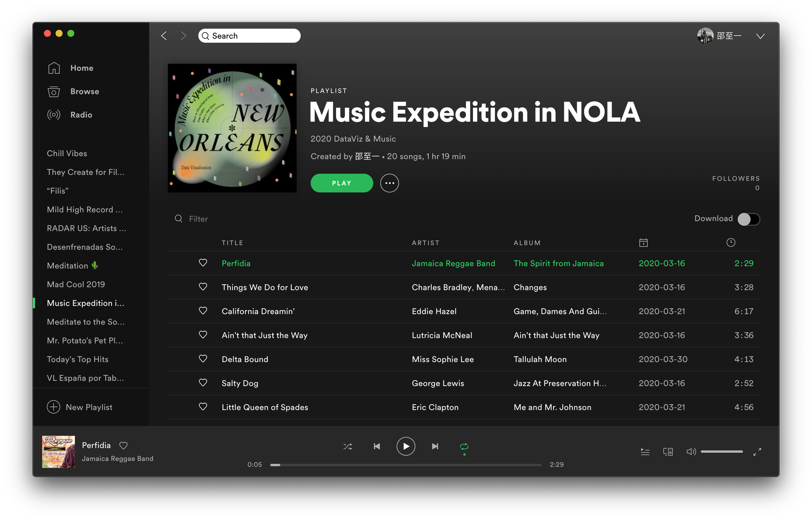The width and height of the screenshot is (812, 520).
Task: Open the Radio section in the sidebar
Action: (x=81, y=115)
